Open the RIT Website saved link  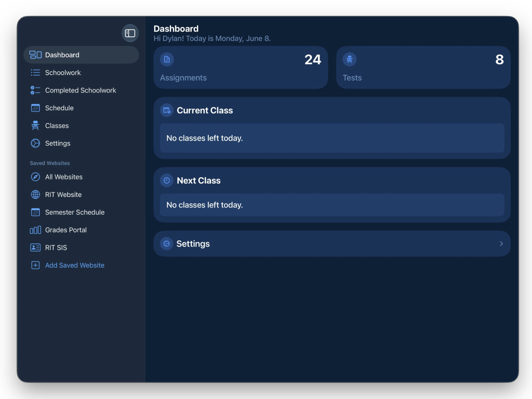81,195
